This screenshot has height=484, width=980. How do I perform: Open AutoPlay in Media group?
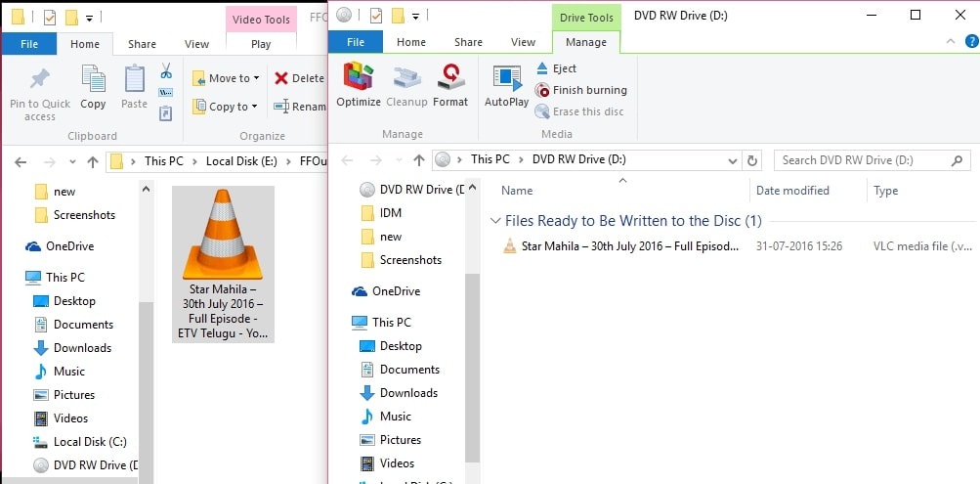tap(506, 84)
